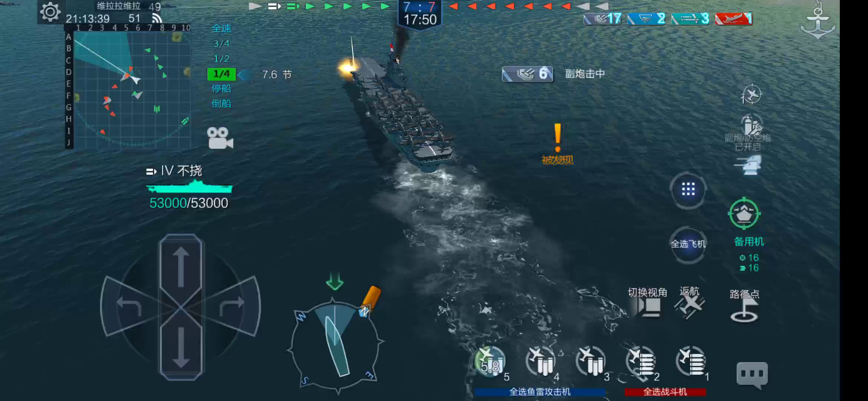
Task: Select aircraft squadron slot 5
Action: pyautogui.click(x=490, y=362)
